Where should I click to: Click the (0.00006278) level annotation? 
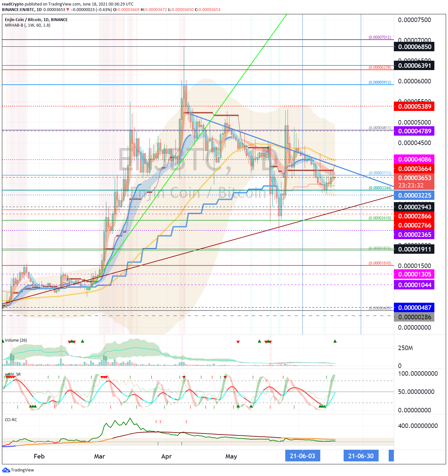pyautogui.click(x=380, y=67)
